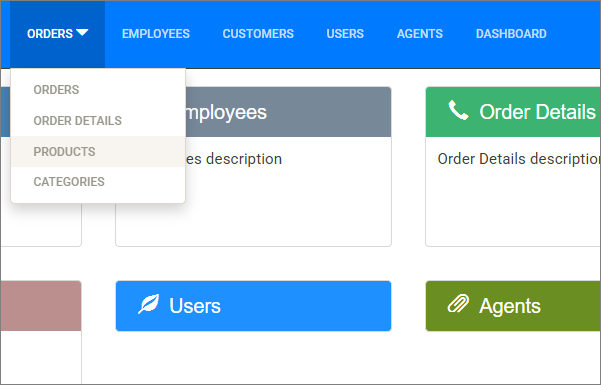Open the CUSTOMERS nav item
601x385 pixels.
pyautogui.click(x=258, y=34)
